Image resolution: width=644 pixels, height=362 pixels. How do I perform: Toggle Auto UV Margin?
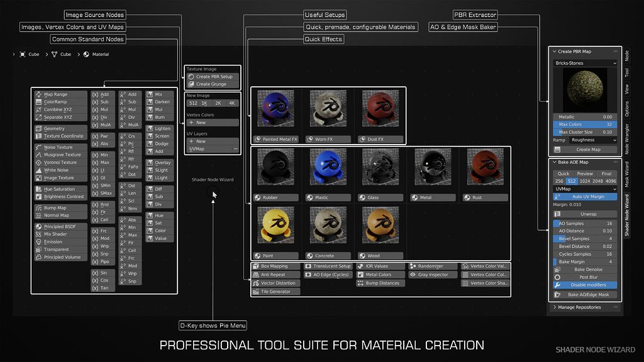click(x=585, y=197)
